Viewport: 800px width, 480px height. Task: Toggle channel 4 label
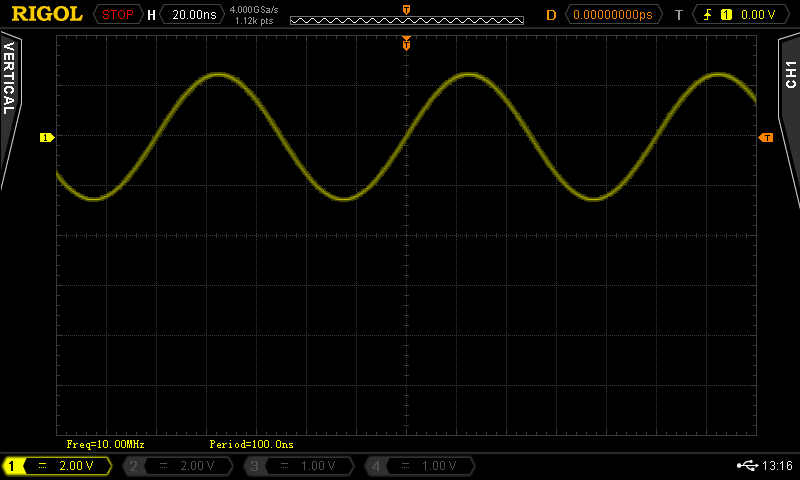click(x=420, y=466)
